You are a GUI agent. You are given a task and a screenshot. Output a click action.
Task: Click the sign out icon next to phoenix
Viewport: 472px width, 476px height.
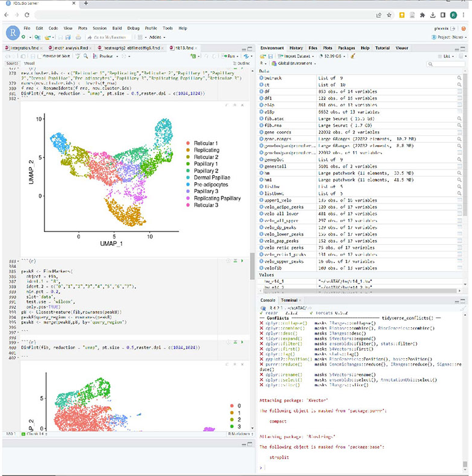(453, 28)
